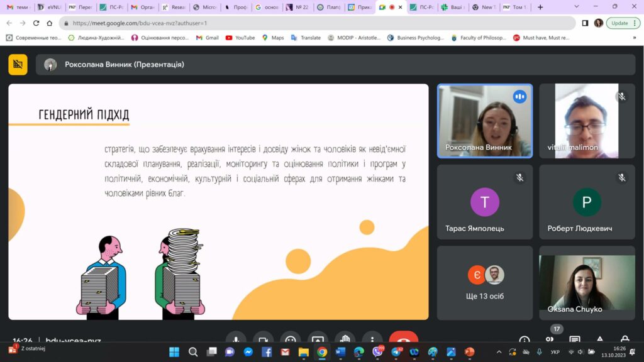Image resolution: width=644 pixels, height=362 pixels.
Task: Click the red leave call button
Action: [x=403, y=339]
